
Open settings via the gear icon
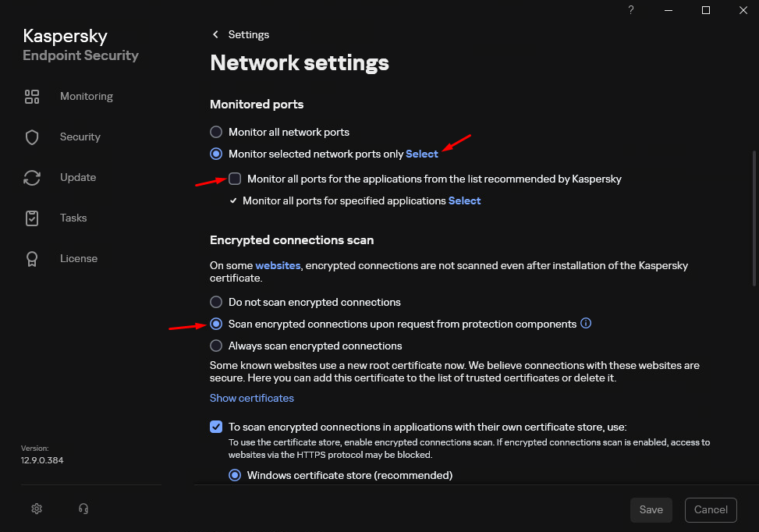click(x=36, y=508)
